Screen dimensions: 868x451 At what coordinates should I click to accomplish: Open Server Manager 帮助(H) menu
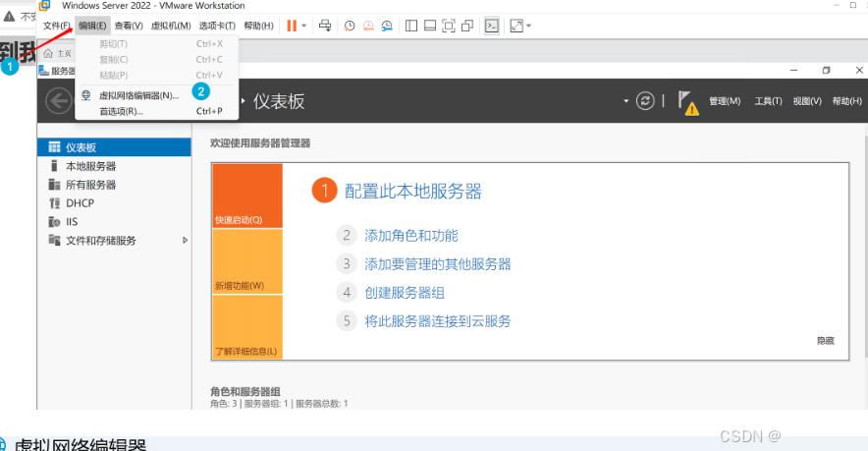click(847, 101)
